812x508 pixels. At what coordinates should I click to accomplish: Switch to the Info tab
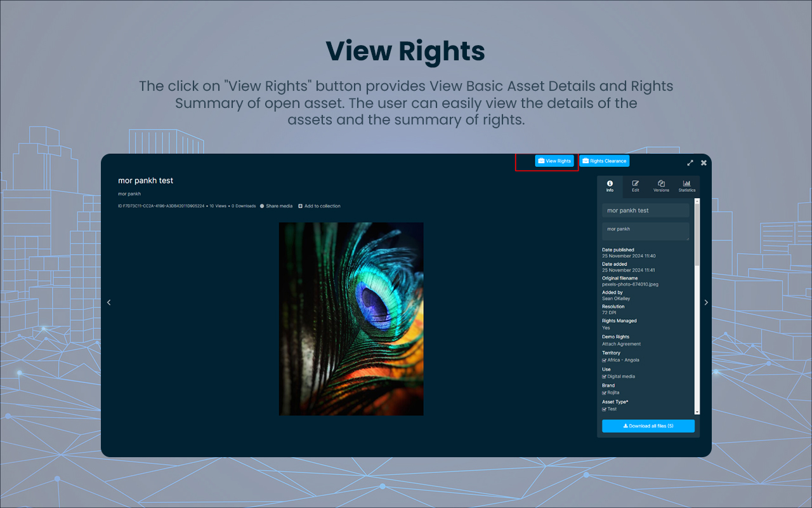(610, 186)
